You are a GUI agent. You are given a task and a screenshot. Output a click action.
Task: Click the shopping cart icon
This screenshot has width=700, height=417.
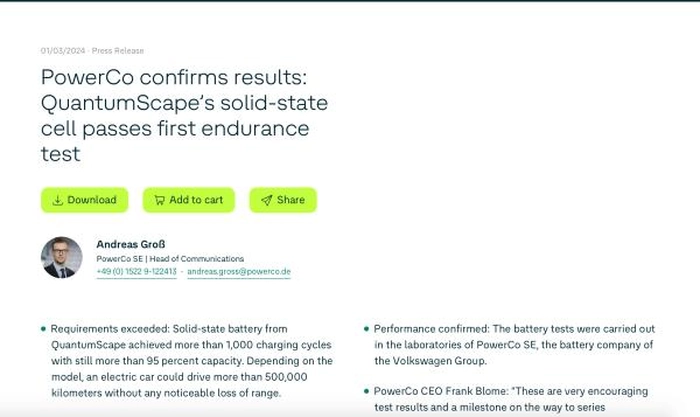tap(159, 200)
